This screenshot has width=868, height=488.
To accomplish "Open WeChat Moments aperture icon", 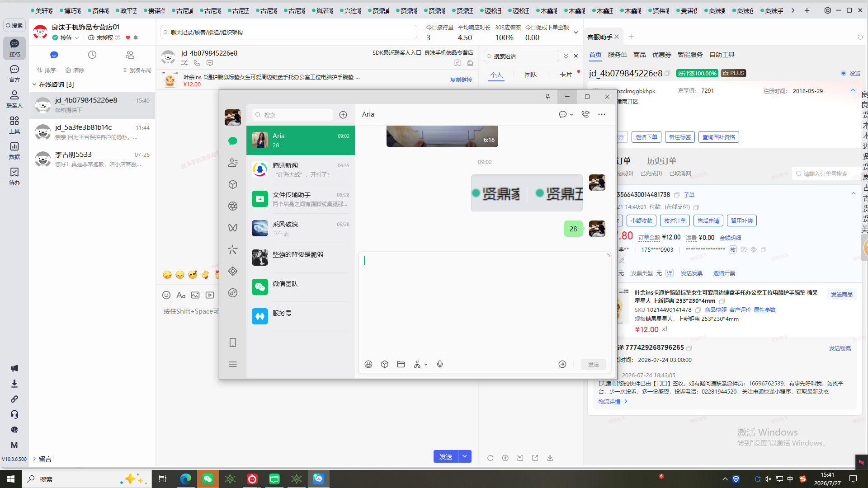I will coord(233,206).
